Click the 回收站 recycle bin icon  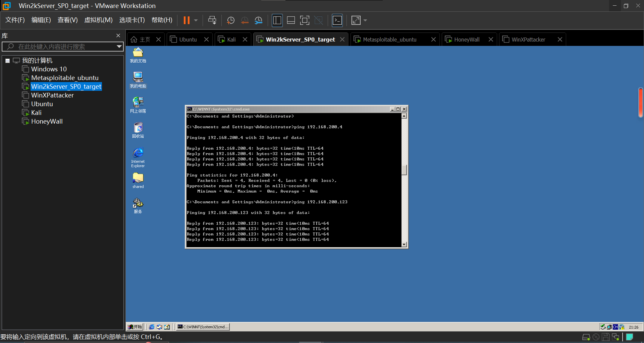click(138, 130)
